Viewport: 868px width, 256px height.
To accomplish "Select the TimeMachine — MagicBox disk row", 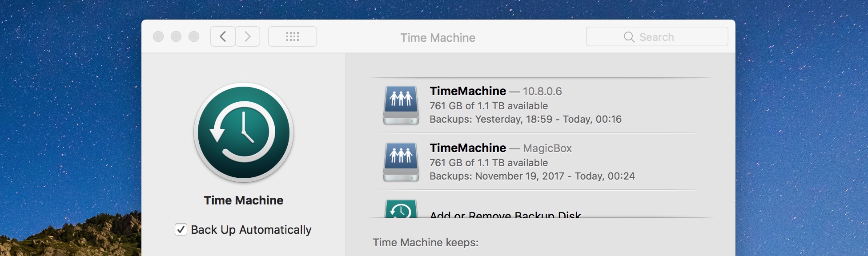I will coord(540,162).
